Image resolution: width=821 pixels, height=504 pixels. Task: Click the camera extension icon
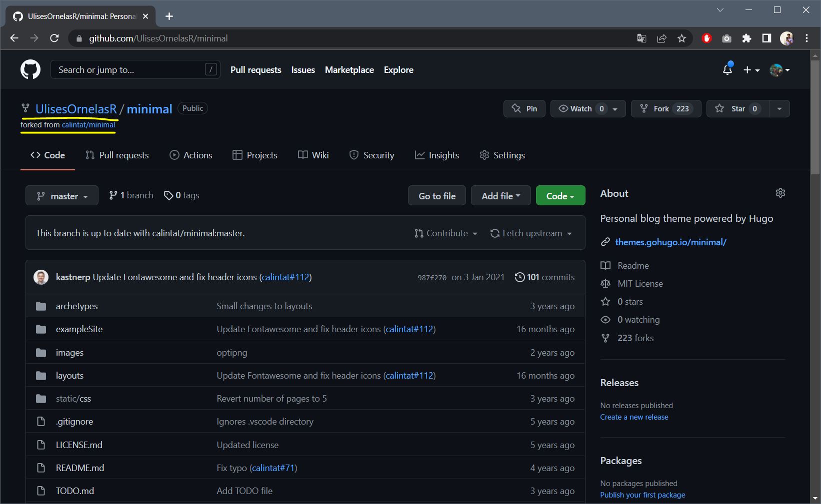726,38
